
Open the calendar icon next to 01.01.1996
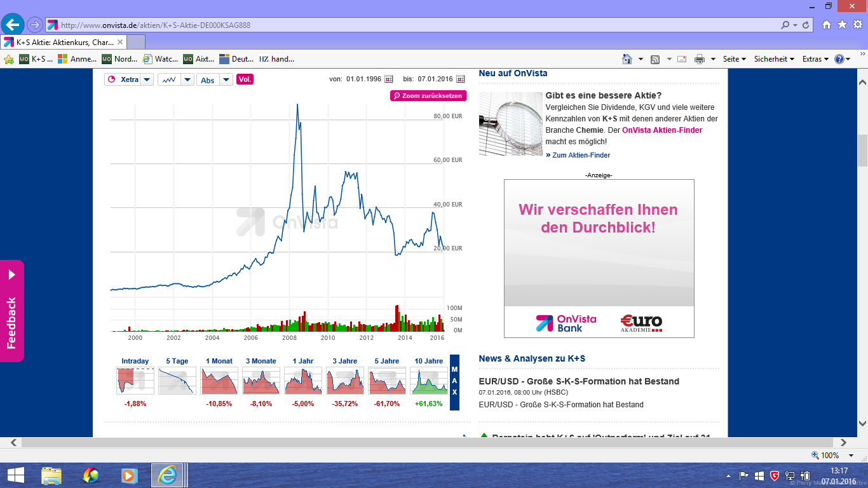[389, 79]
